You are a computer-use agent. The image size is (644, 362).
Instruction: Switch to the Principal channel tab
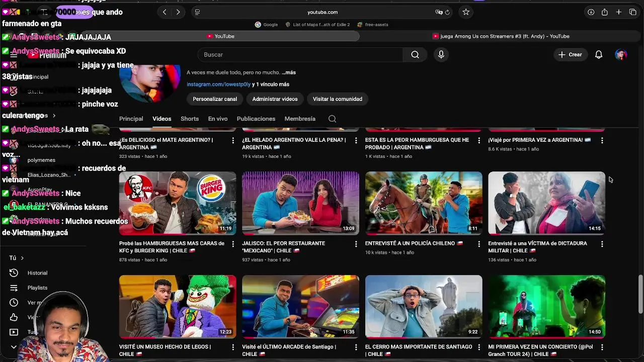(x=131, y=119)
